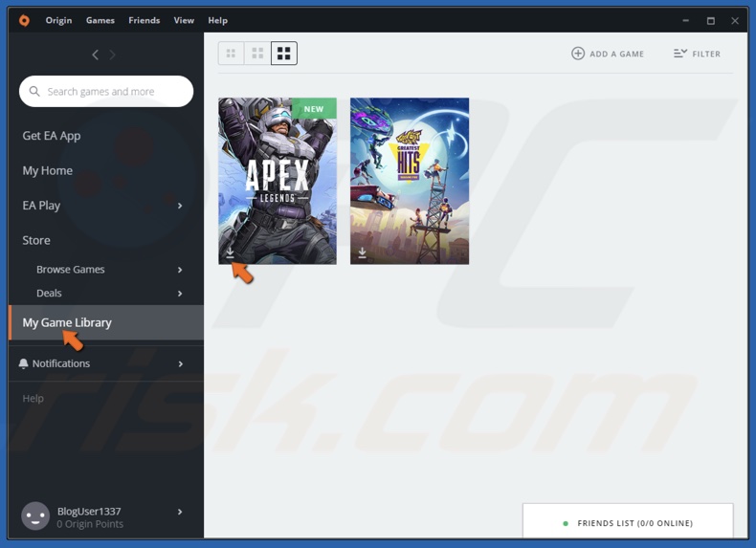Open the FILTER options
This screenshot has height=548, width=756.
(x=698, y=54)
